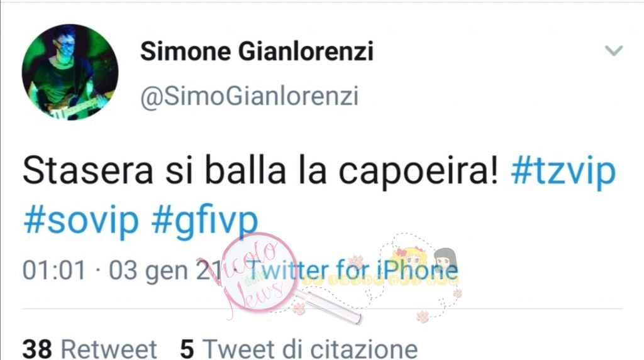The image size is (644, 360).
Task: View the 38 Retweet list
Action: pos(89,349)
